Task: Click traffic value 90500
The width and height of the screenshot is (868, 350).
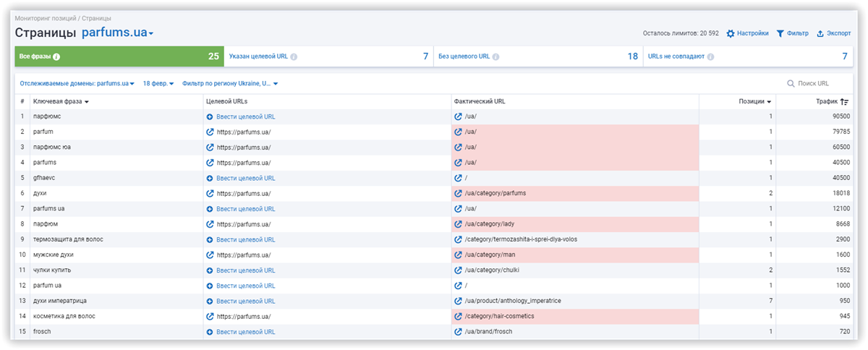Action: (841, 116)
